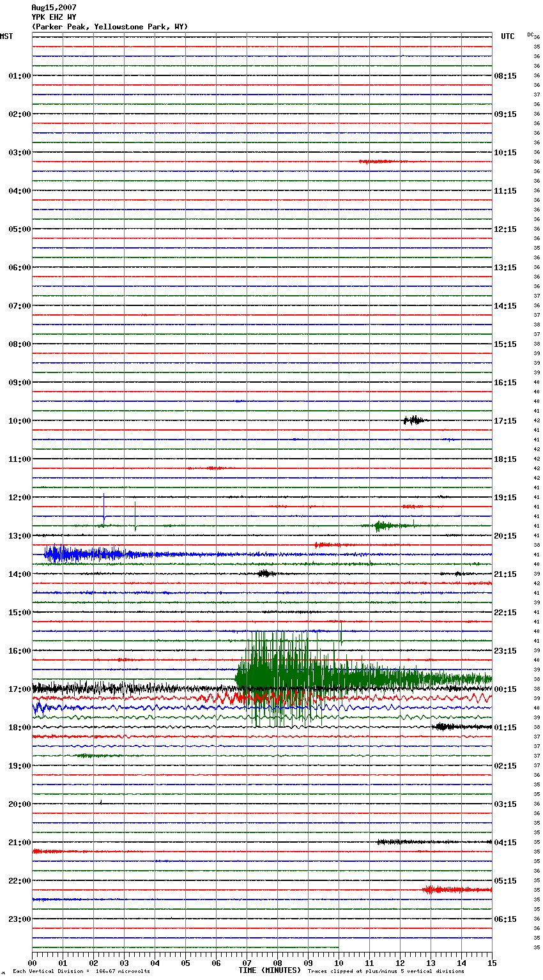Click the 01:15 UTC label
Screen dimensions: 543x980
pos(505,728)
